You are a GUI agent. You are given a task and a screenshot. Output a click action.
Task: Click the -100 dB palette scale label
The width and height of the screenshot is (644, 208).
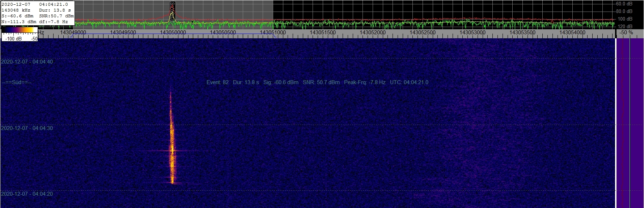coord(13,39)
